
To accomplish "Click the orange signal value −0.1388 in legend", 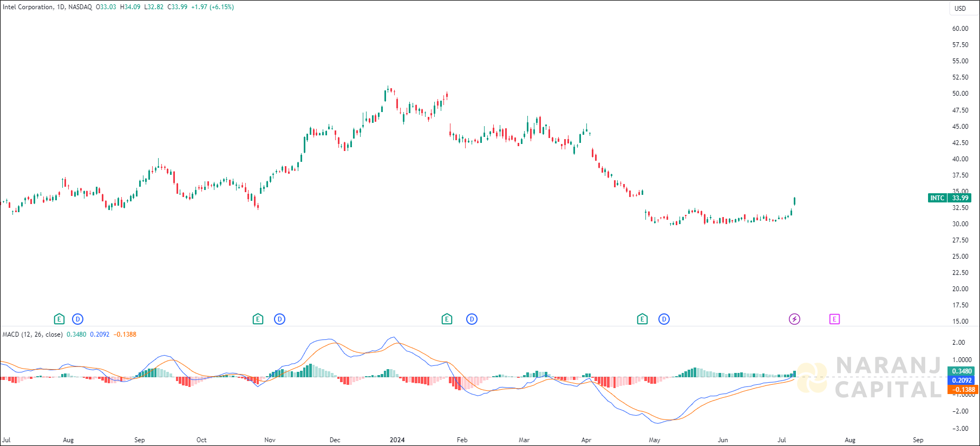I will coord(125,334).
